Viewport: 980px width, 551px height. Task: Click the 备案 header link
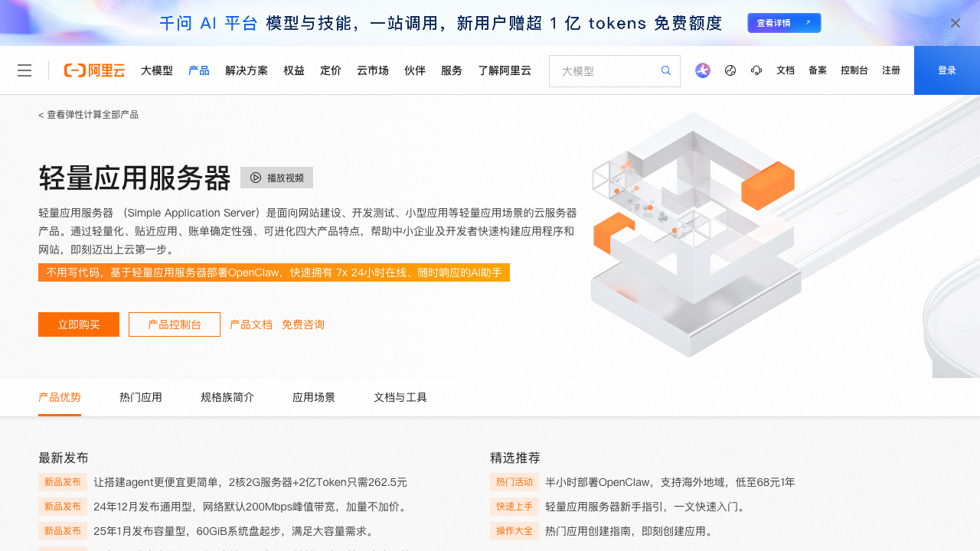pyautogui.click(x=818, y=70)
